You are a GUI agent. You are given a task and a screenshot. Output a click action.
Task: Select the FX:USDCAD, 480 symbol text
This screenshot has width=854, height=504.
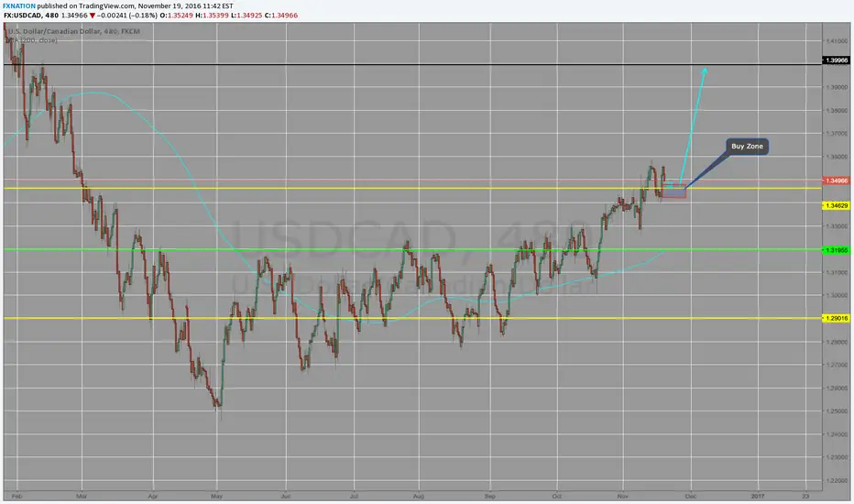(31, 16)
